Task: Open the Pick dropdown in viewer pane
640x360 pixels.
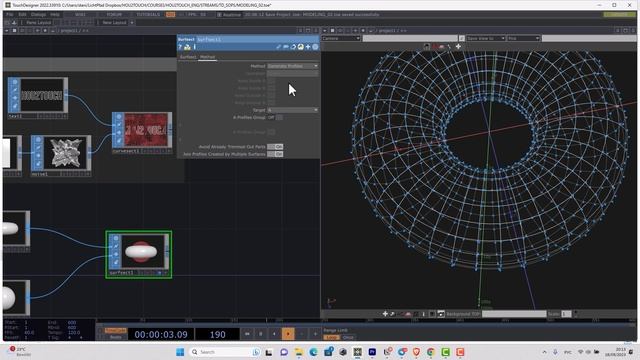Action: pos(523,38)
